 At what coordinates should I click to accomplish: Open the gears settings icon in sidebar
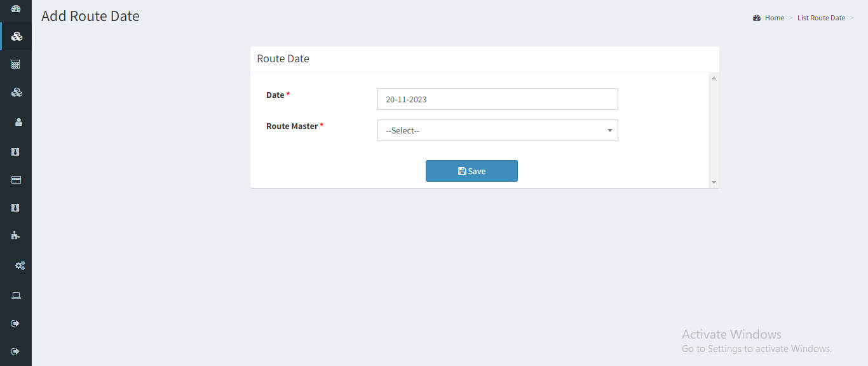(20, 266)
